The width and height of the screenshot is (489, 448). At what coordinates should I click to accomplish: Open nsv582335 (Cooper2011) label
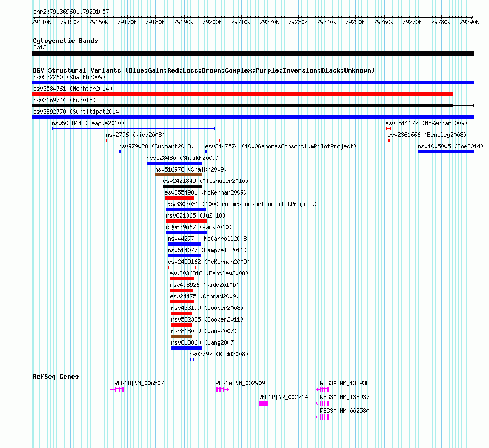207,319
